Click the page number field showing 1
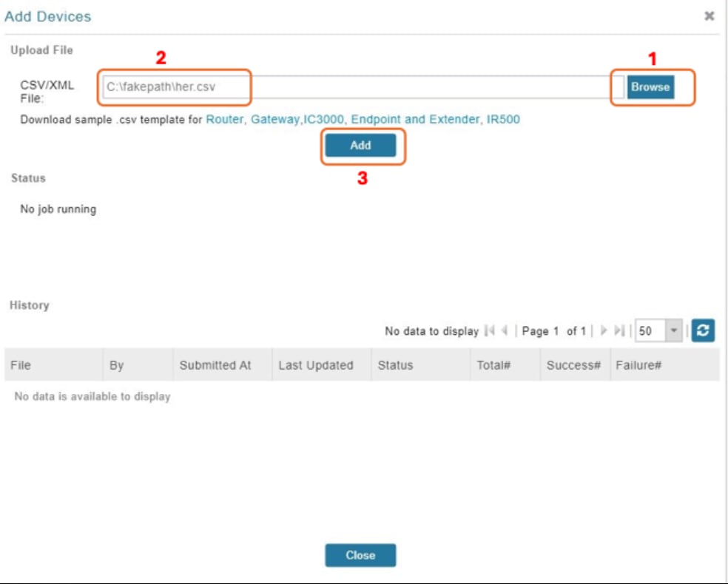728x584 pixels. 556,331
